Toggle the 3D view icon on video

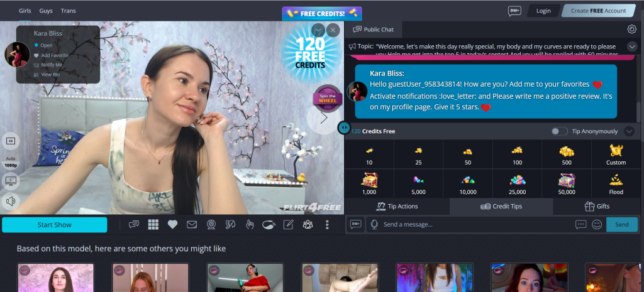pyautogui.click(x=11, y=141)
